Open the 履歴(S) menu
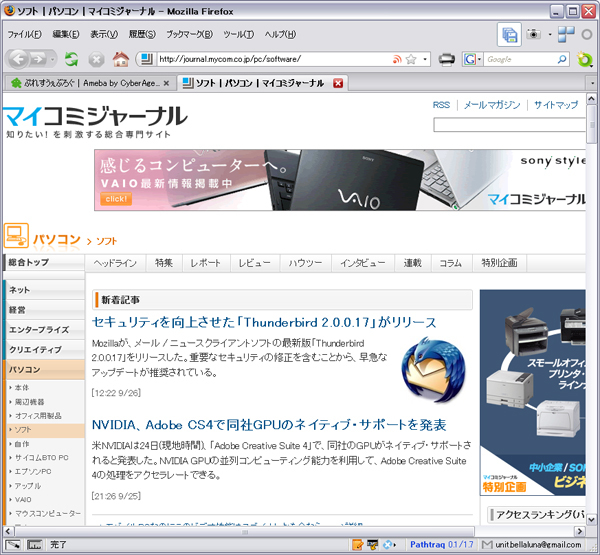 [142, 34]
